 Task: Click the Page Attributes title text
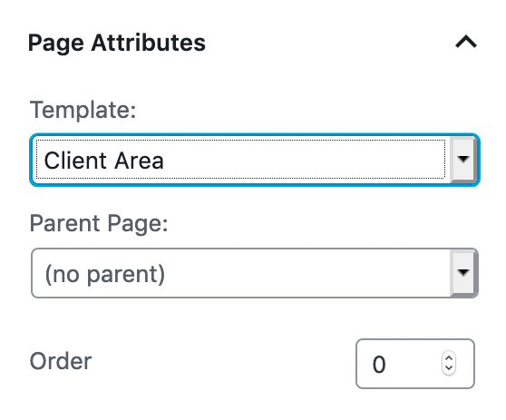[x=116, y=43]
